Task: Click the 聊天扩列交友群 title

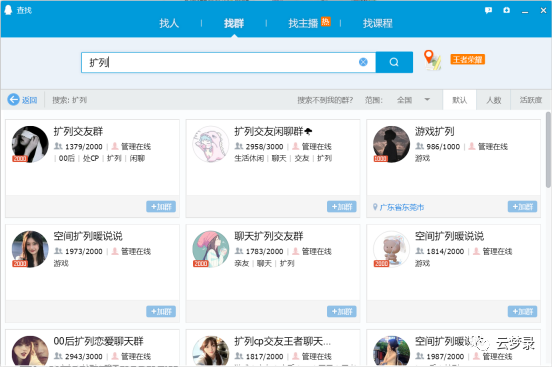Action: (x=269, y=236)
